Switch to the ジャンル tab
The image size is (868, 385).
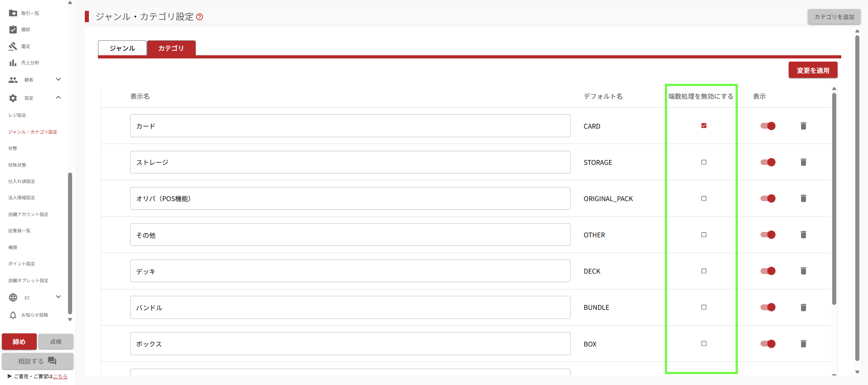pyautogui.click(x=122, y=48)
